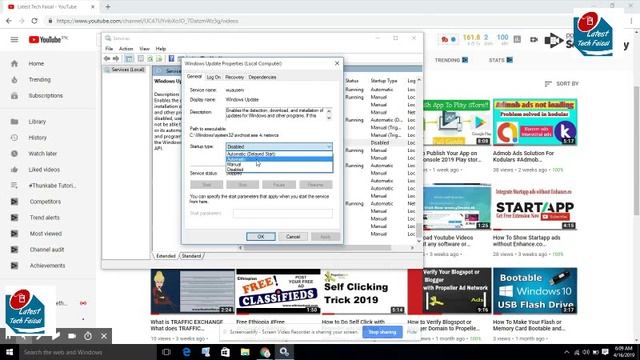Viewport: 640px width, 360px height.
Task: Select Disabled option in the list
Action: [279, 169]
